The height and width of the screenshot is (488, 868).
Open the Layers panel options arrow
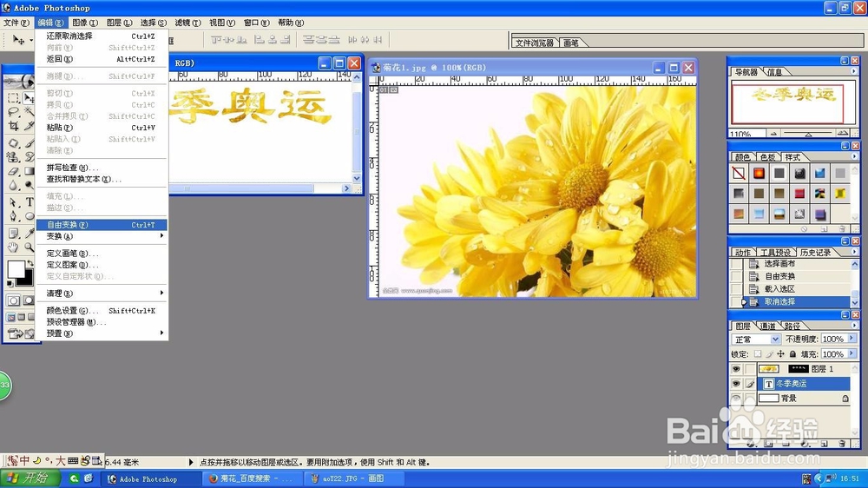[x=854, y=325]
